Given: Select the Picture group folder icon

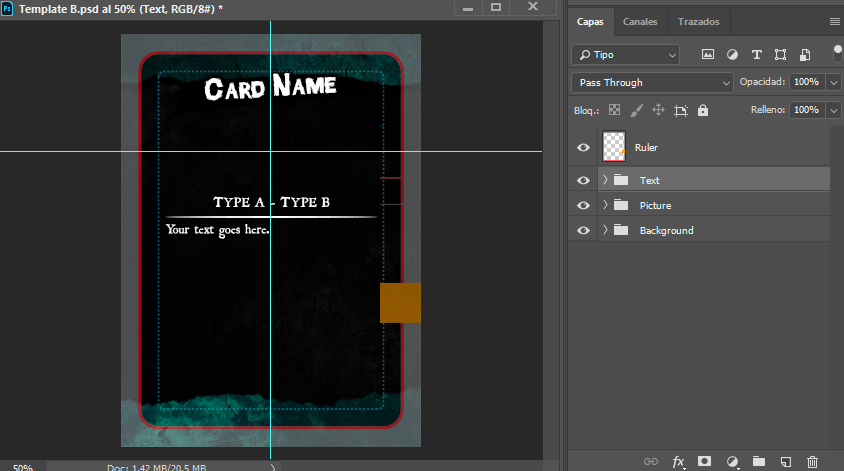Looking at the screenshot, I should point(621,205).
